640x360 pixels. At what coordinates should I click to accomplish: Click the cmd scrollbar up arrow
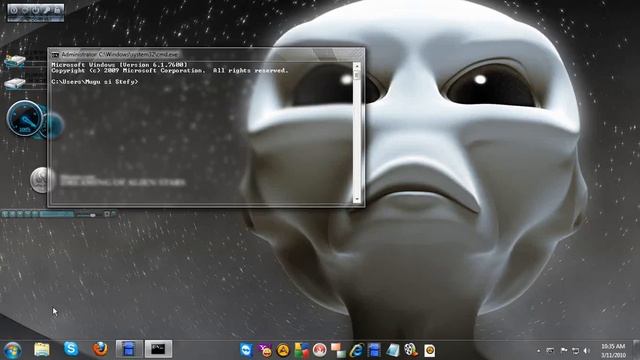[x=357, y=66]
